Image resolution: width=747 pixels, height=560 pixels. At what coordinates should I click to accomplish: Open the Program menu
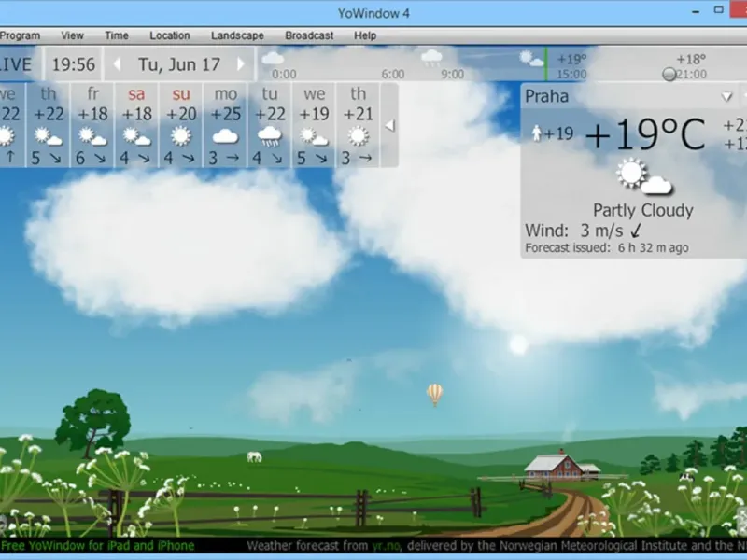(x=20, y=35)
